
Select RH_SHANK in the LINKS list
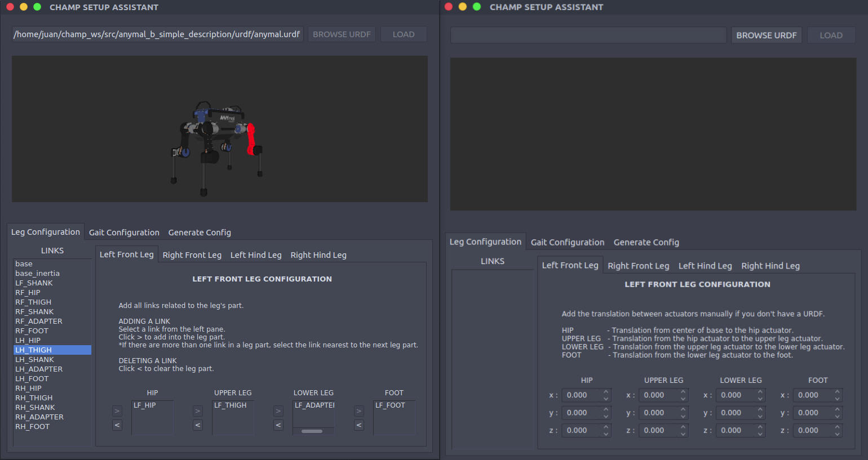(x=35, y=408)
